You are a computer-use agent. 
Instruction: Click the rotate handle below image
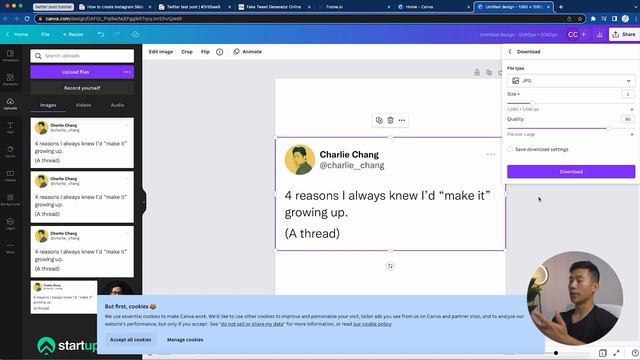tap(390, 266)
